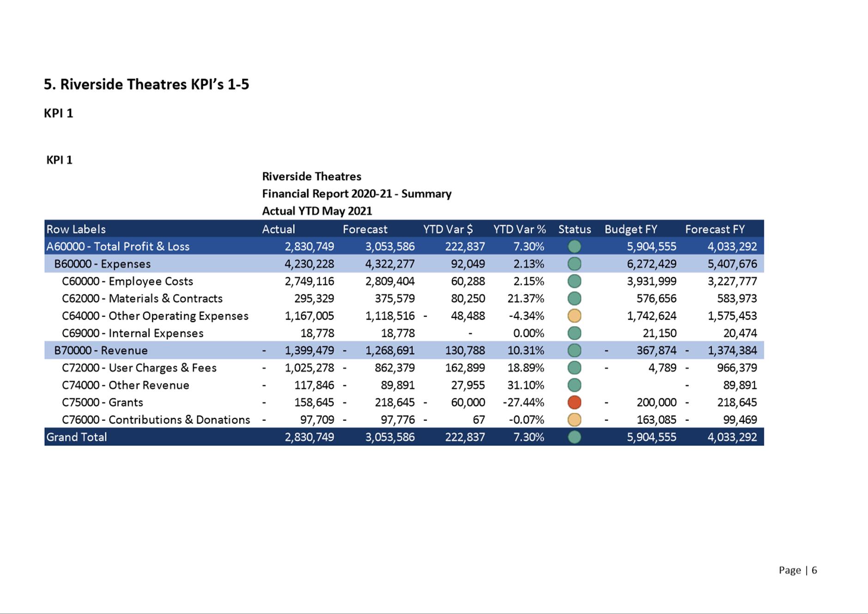Select the 'C76000 - Contributions & Donations' label
Viewport: 868px width, 614px height.
click(156, 420)
